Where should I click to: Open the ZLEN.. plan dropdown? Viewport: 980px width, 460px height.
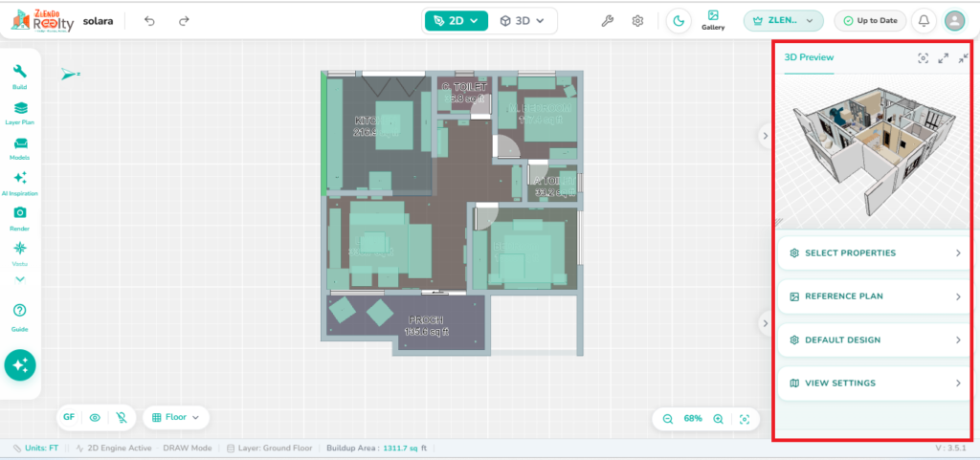[783, 21]
